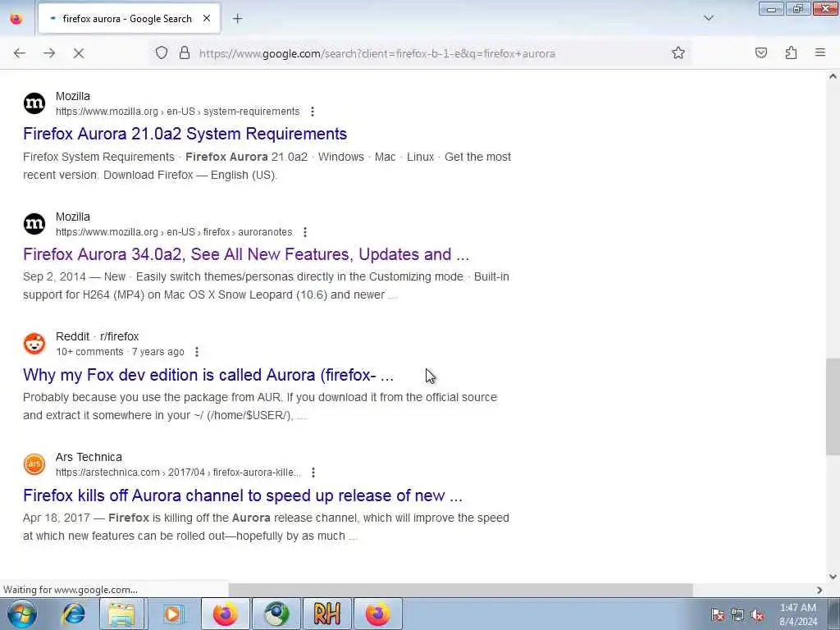Switch to the first Firefox taskbar button
The width and height of the screenshot is (840, 630).
pyautogui.click(x=225, y=614)
